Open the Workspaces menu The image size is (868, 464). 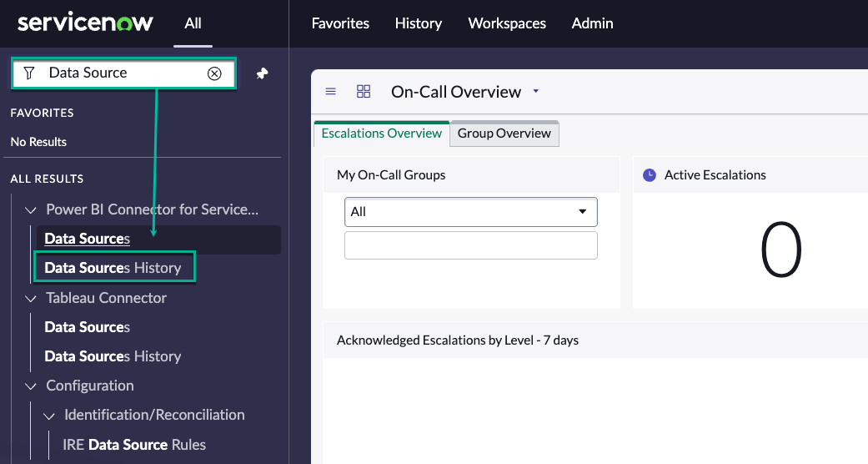point(507,23)
